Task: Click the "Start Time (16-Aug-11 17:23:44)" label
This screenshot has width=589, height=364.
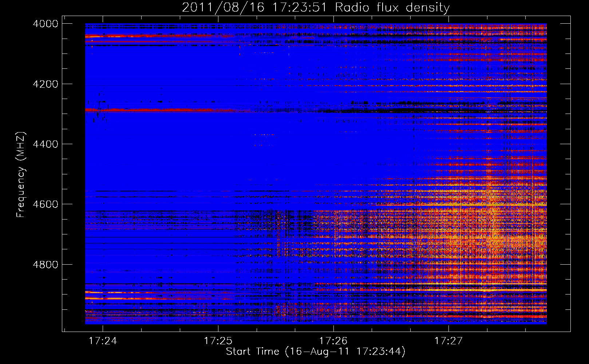Action: tap(316, 352)
